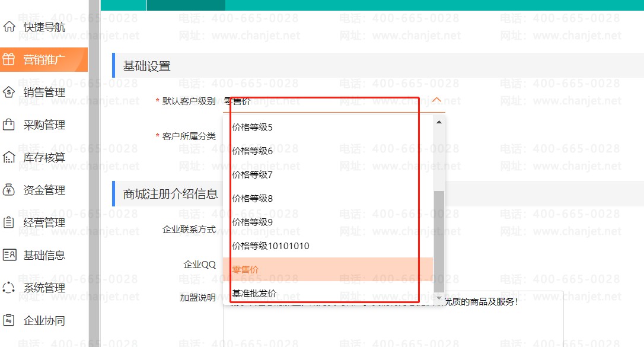Collapse the 默认客户级别 dropdown with the chevron
This screenshot has width=644, height=347.
436,100
